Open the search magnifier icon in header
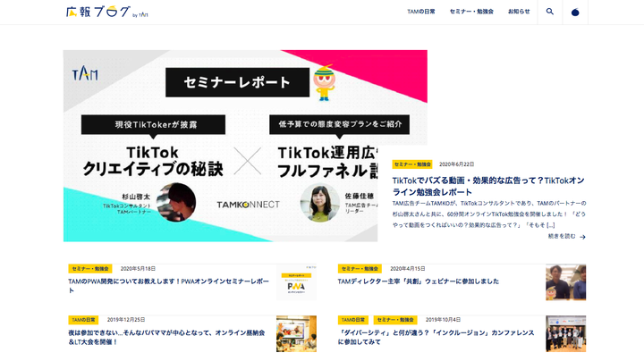 [x=549, y=12]
